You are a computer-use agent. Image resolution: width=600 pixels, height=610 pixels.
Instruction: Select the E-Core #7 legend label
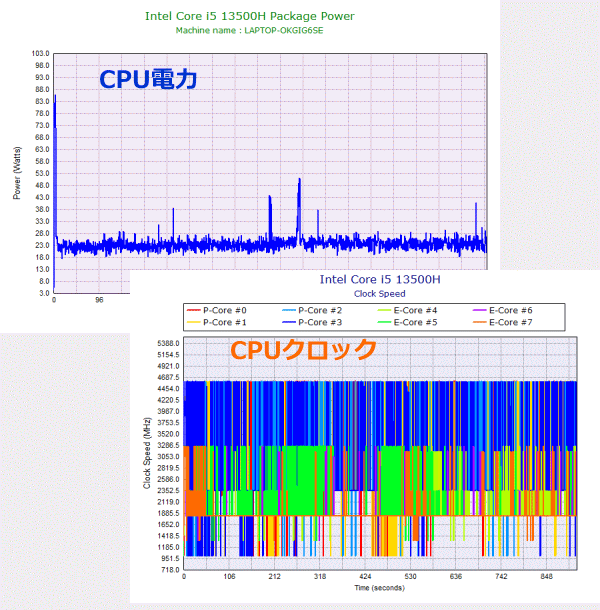click(511, 323)
